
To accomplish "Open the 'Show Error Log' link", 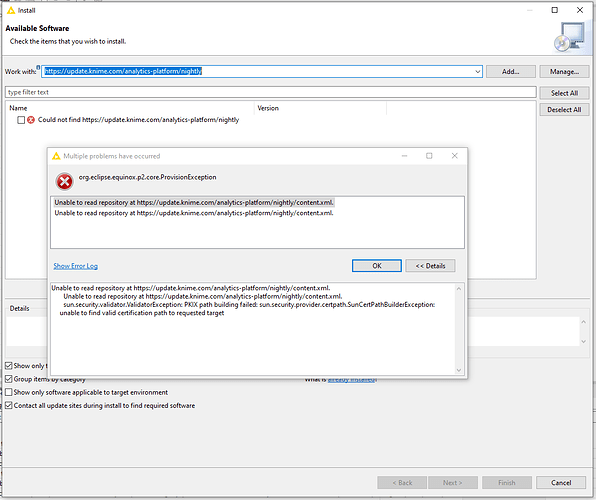I will click(x=76, y=266).
